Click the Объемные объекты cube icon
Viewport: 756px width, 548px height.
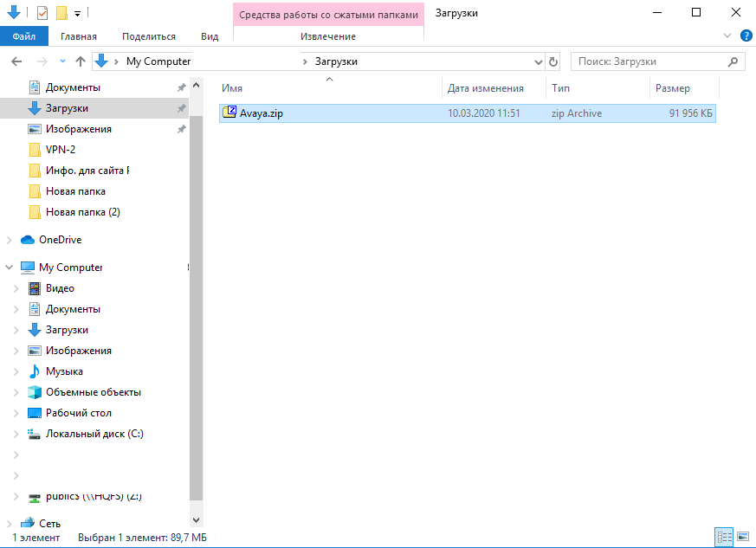tap(35, 392)
